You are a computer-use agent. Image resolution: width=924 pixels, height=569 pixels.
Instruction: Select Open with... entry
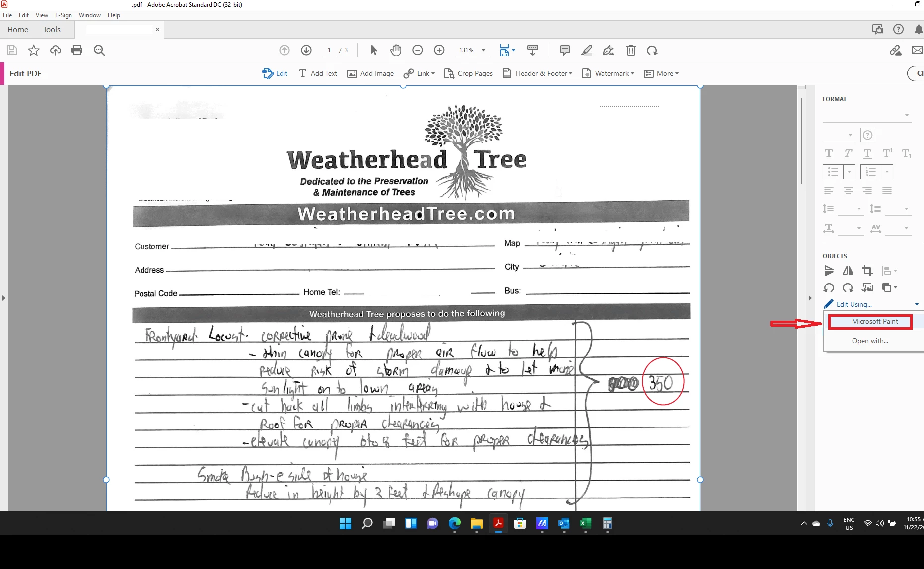tap(870, 341)
